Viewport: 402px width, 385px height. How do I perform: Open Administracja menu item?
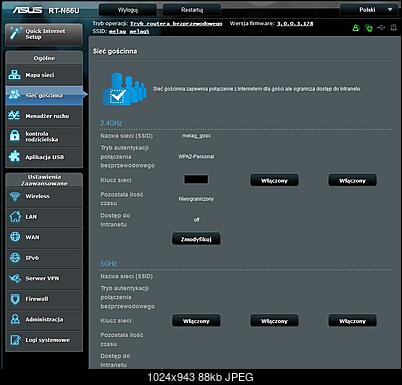(x=44, y=319)
